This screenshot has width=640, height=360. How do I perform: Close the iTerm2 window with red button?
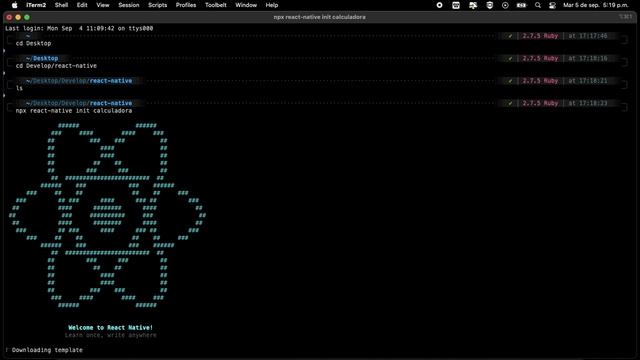(9, 17)
